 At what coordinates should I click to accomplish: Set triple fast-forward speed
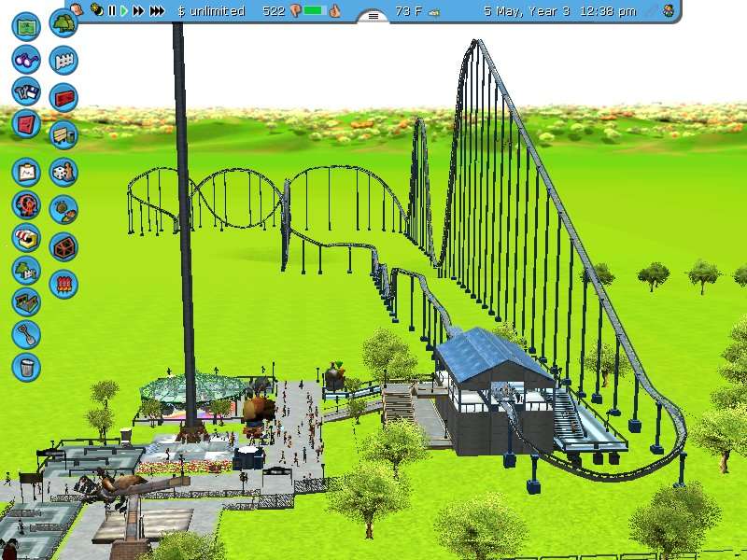(x=157, y=11)
